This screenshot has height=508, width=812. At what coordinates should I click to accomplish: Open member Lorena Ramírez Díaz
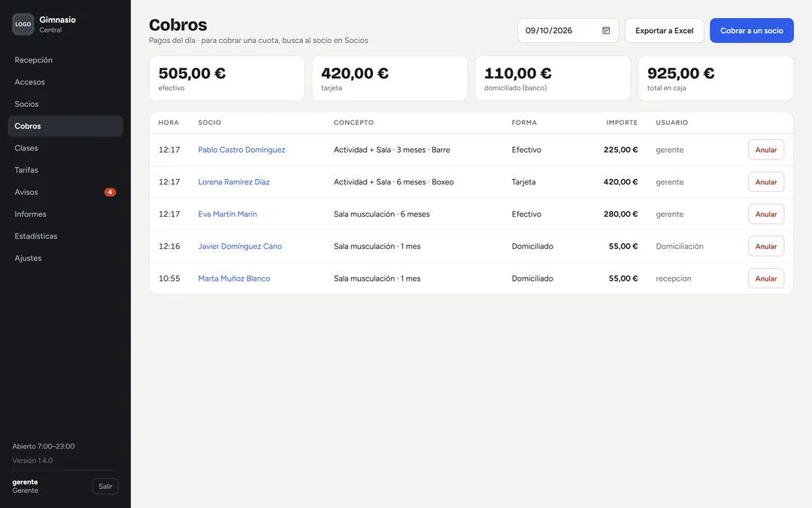click(234, 182)
